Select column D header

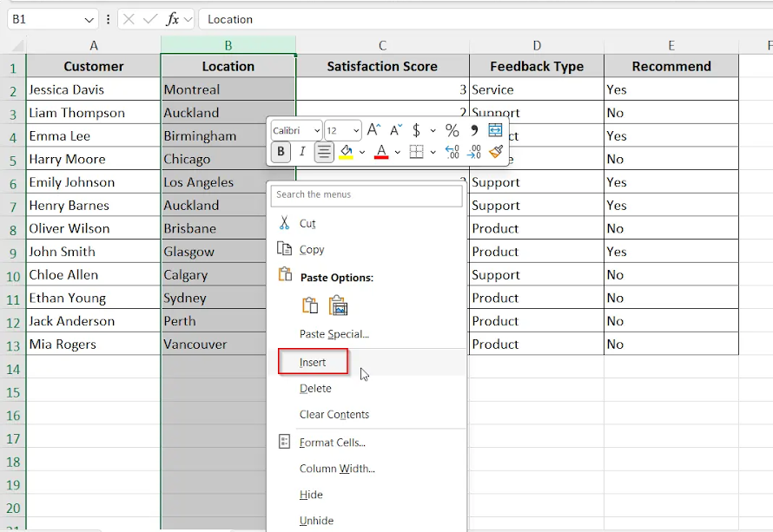[537, 46]
